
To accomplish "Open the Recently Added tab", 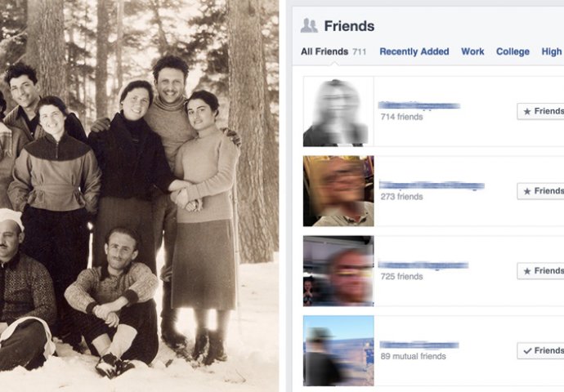I will 414,51.
